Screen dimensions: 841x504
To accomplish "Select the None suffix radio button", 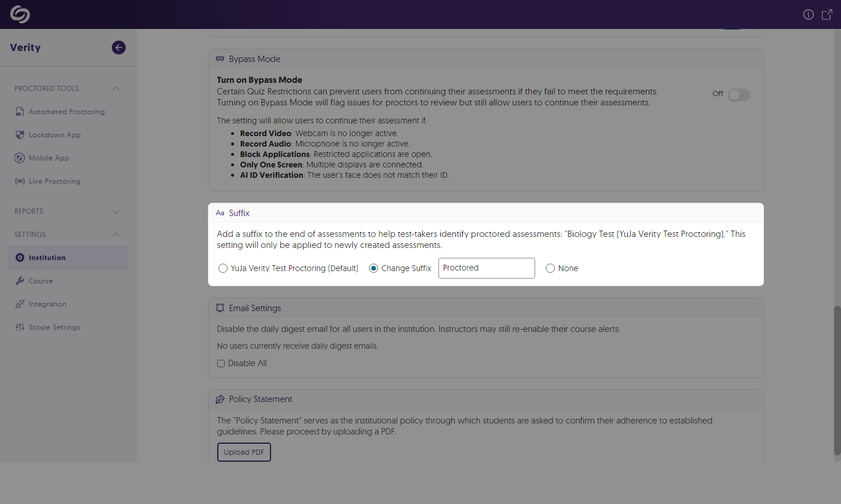I will tap(550, 268).
